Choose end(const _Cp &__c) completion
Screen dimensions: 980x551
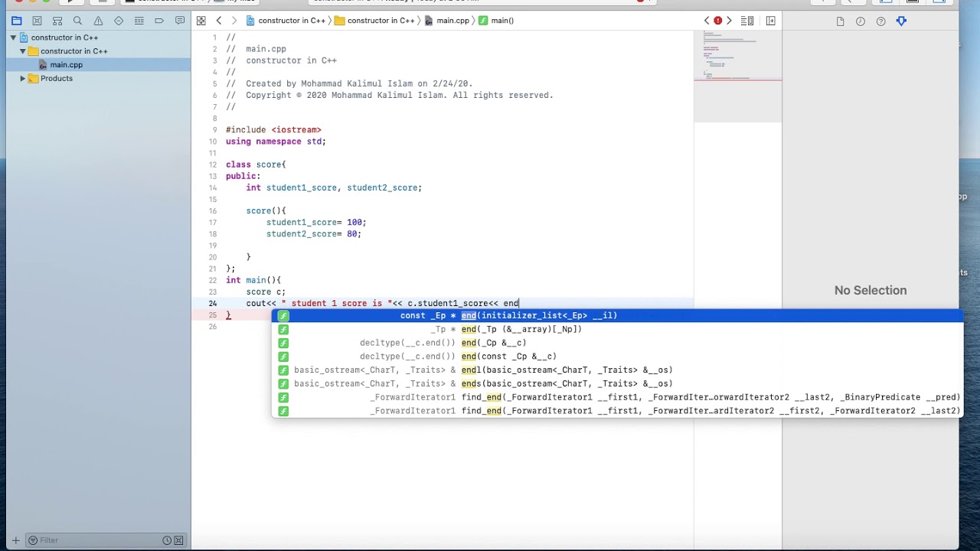pos(617,357)
